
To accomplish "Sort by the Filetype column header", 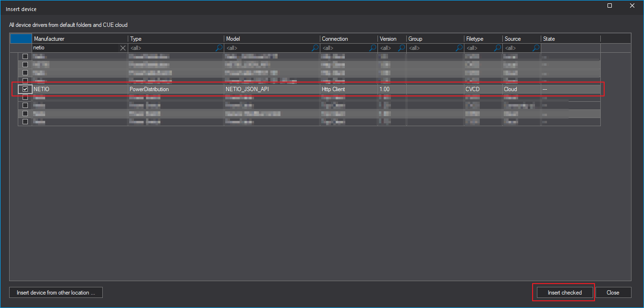I will point(483,39).
